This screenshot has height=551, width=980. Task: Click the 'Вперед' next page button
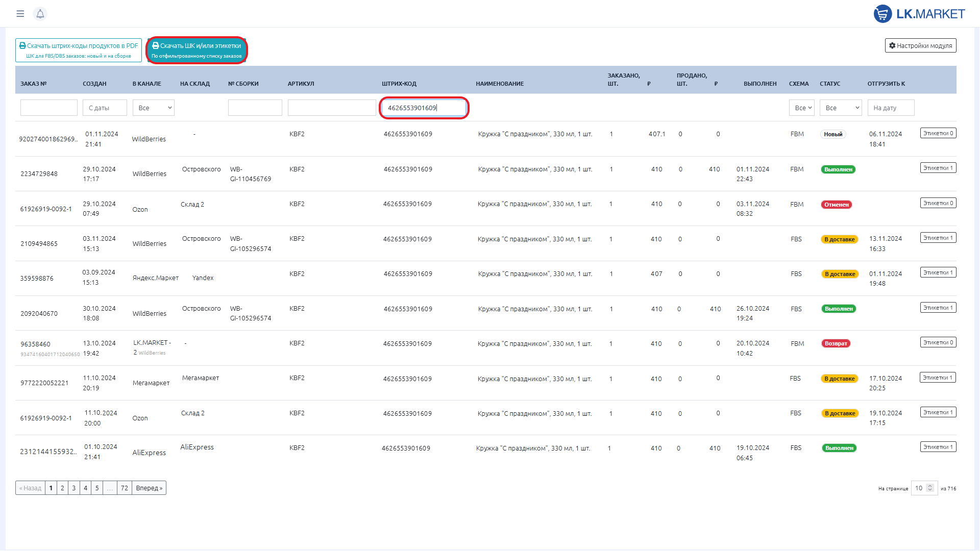149,488
